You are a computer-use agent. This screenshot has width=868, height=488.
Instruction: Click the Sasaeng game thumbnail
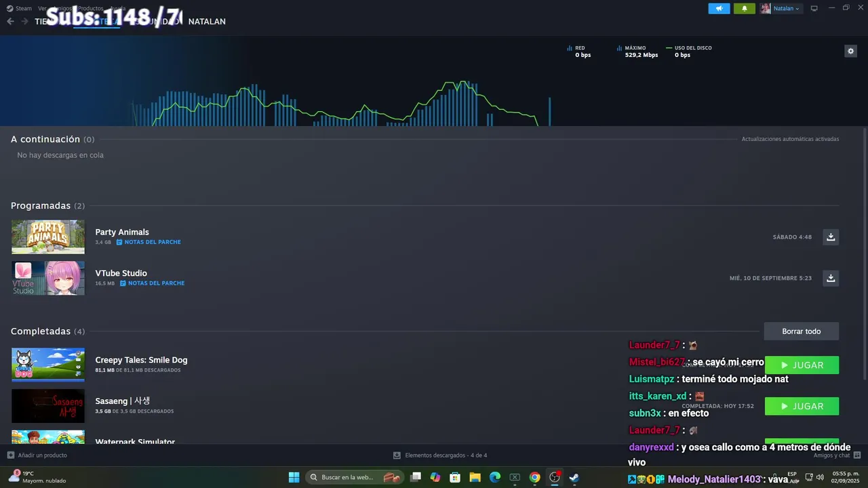pos(48,406)
